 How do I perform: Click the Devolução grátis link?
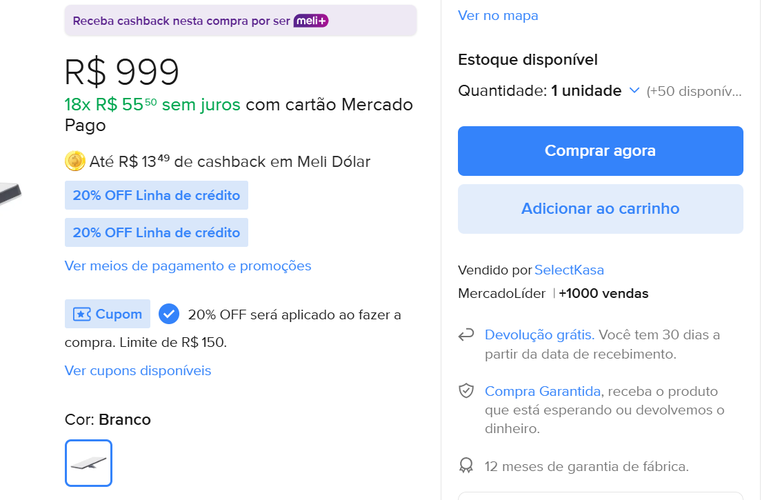pos(539,335)
